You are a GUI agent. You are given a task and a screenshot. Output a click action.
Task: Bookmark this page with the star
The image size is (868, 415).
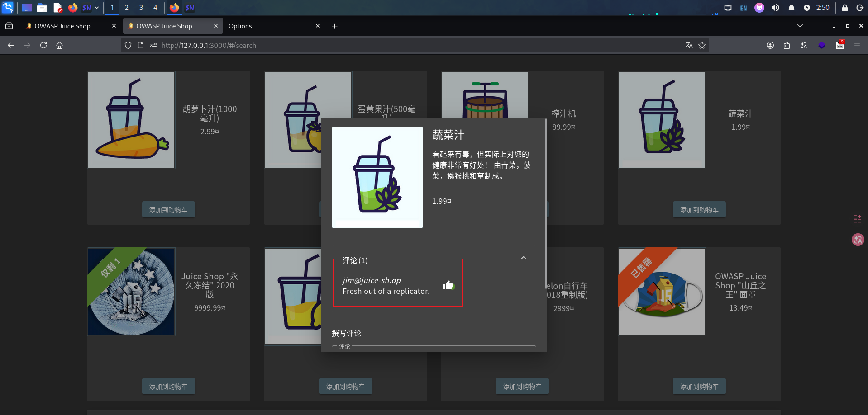pyautogui.click(x=702, y=45)
